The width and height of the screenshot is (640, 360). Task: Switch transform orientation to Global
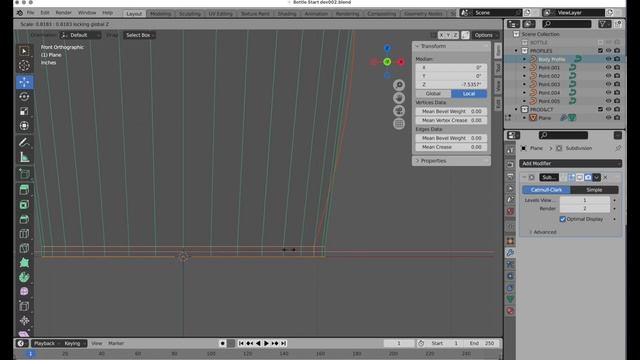[x=433, y=93]
